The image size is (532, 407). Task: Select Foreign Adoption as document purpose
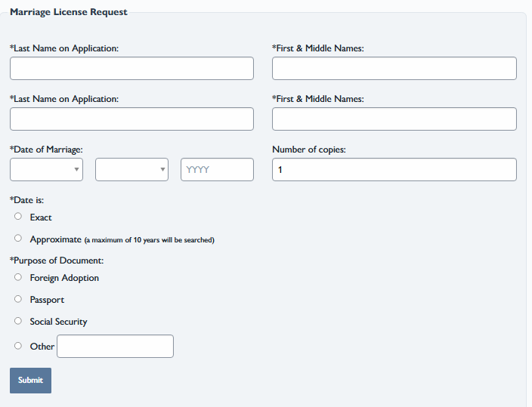18,277
